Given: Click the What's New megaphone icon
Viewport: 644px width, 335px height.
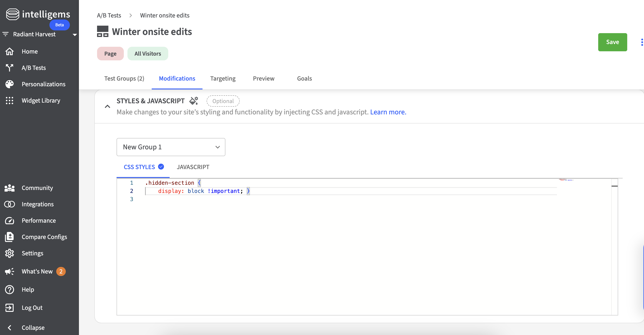Looking at the screenshot, I should click(x=10, y=271).
